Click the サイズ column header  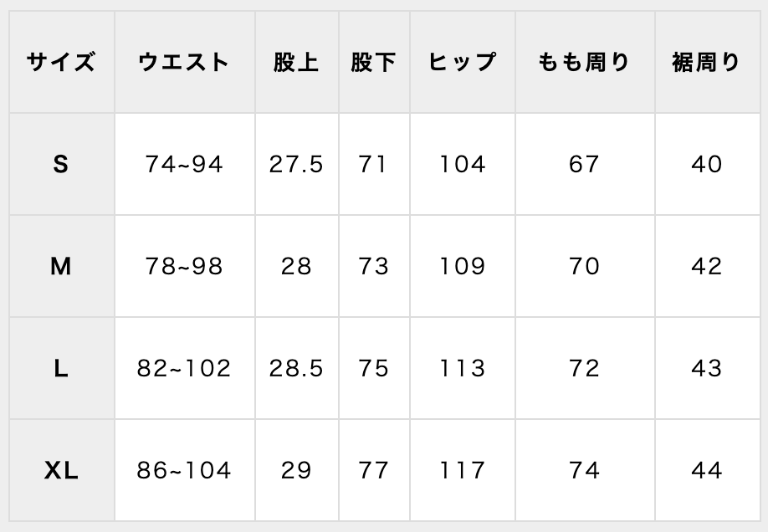[x=60, y=62]
